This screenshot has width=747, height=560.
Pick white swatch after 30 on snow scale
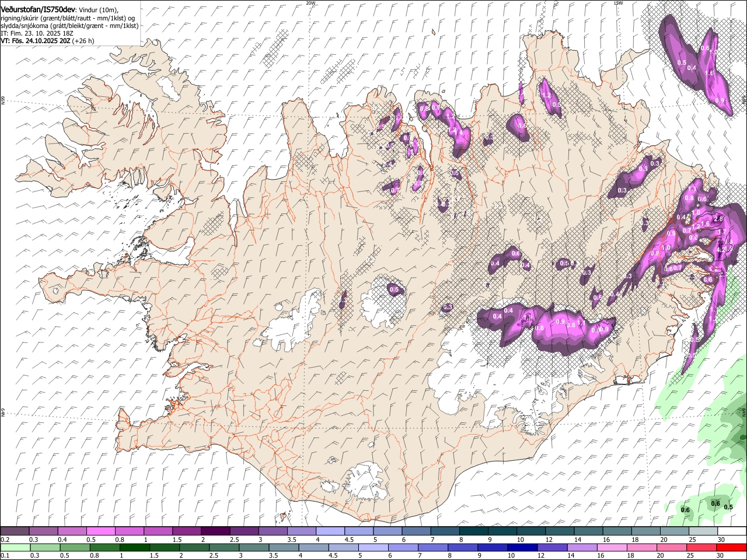731,531
